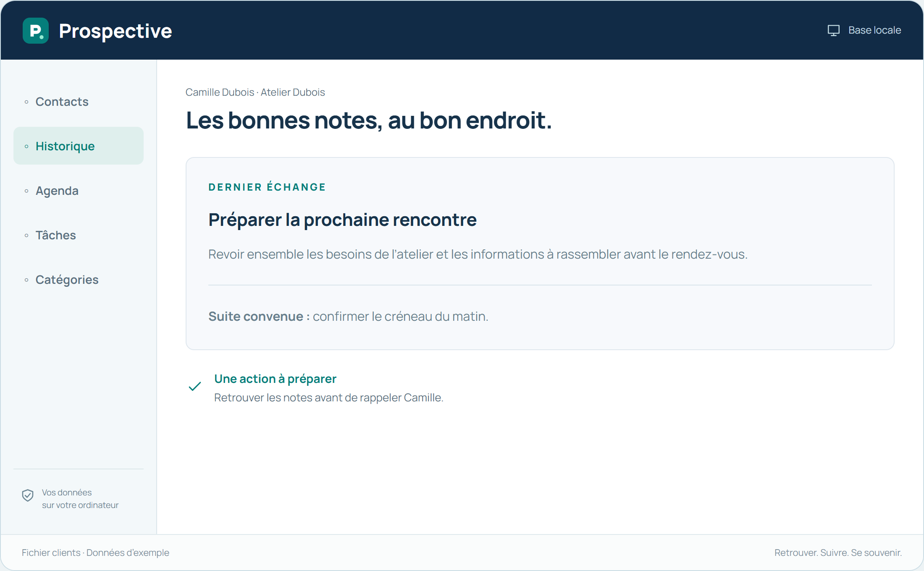Click the breadcrumb Camille Dubois · Atelier Dubois
Screen dimensions: 924x571
(x=255, y=92)
